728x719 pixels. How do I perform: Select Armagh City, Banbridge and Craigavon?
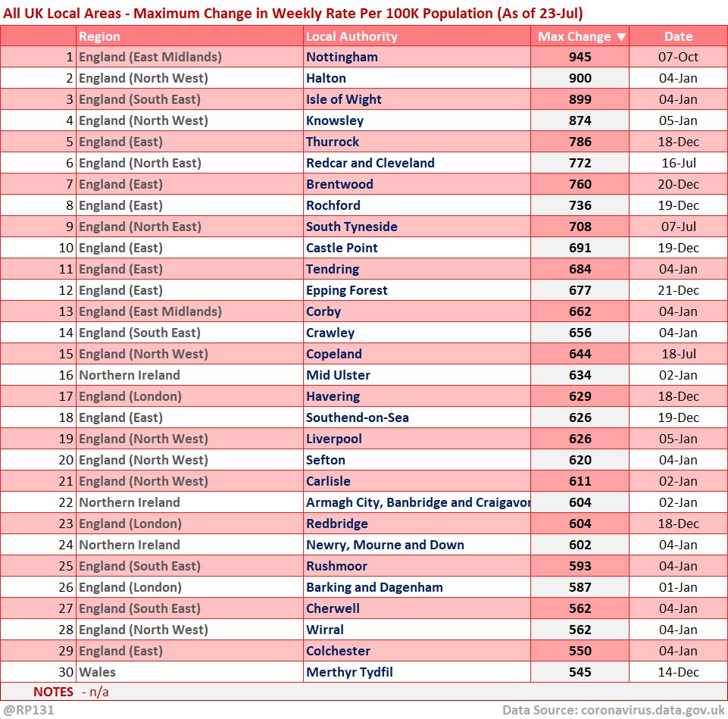[x=417, y=502]
